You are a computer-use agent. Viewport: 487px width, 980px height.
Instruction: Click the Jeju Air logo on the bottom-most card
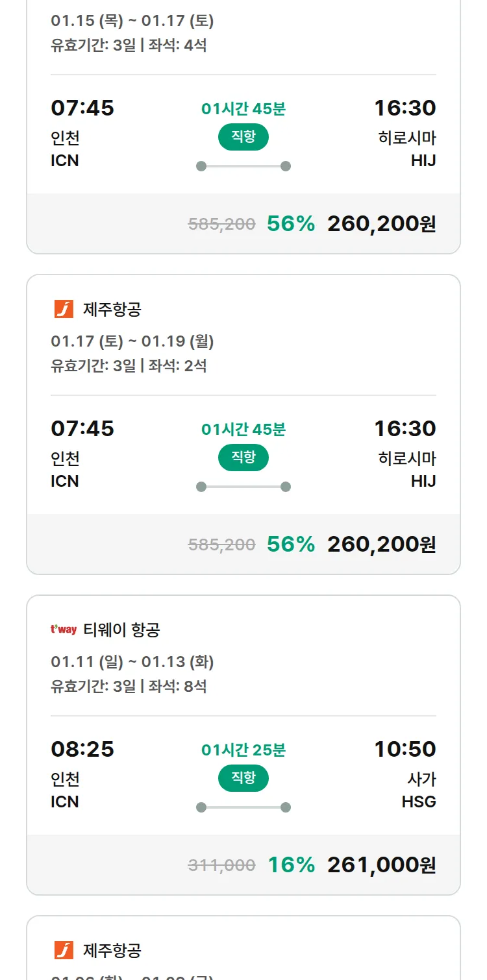64,950
